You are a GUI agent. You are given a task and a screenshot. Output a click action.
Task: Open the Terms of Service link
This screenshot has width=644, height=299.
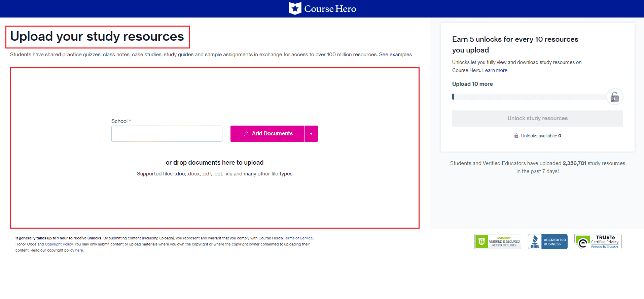pos(298,238)
